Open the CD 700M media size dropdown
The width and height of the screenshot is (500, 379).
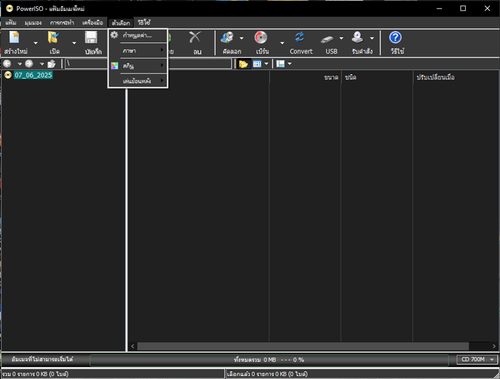(x=477, y=359)
